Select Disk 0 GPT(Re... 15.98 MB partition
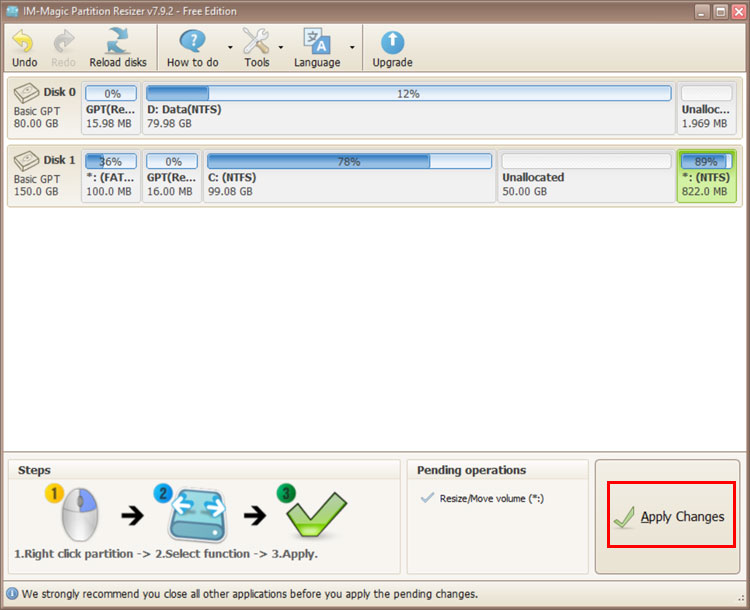This screenshot has height=610, width=750. click(111, 108)
